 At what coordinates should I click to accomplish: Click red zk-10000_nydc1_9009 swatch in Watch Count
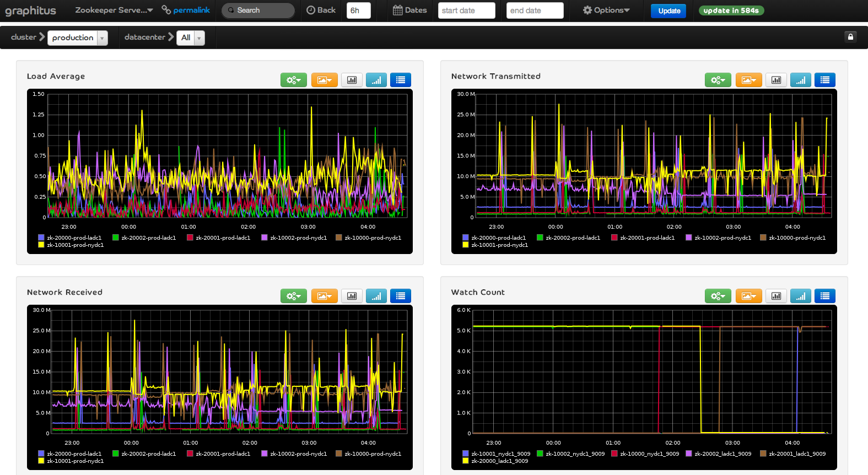click(x=614, y=454)
